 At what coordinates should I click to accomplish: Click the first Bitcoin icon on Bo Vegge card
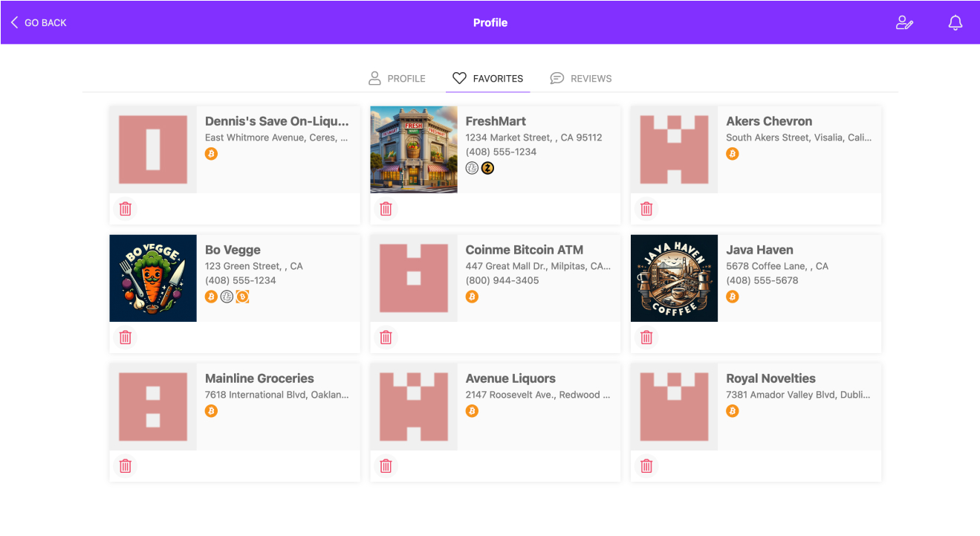pos(212,297)
